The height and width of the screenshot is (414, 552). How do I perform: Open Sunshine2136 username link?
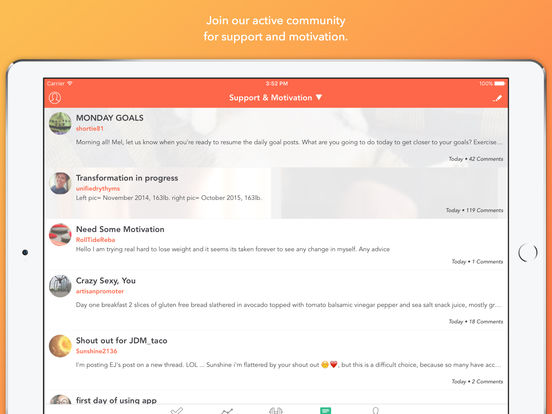(x=97, y=351)
